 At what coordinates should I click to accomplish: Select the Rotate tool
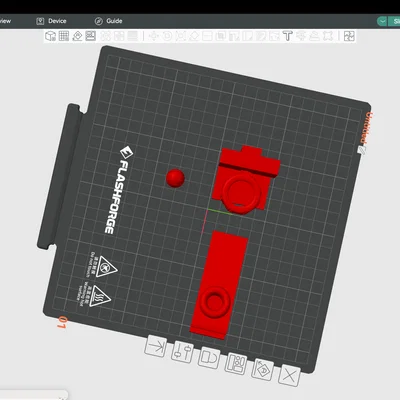[x=167, y=36]
